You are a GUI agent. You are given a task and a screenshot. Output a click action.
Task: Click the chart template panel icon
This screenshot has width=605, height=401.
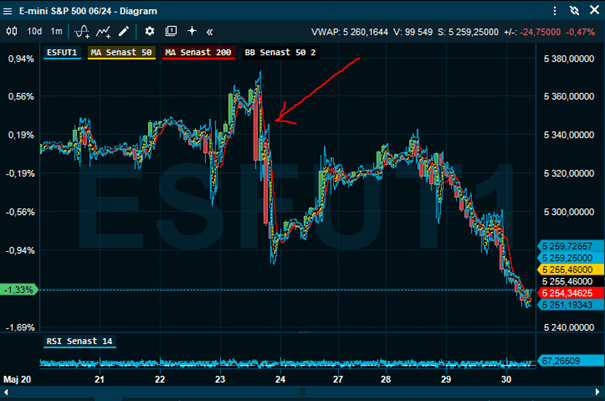coord(171,31)
